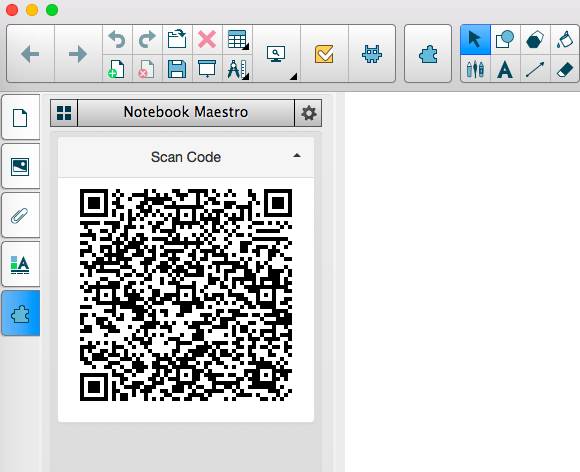Choose the Pens tool

(475, 69)
